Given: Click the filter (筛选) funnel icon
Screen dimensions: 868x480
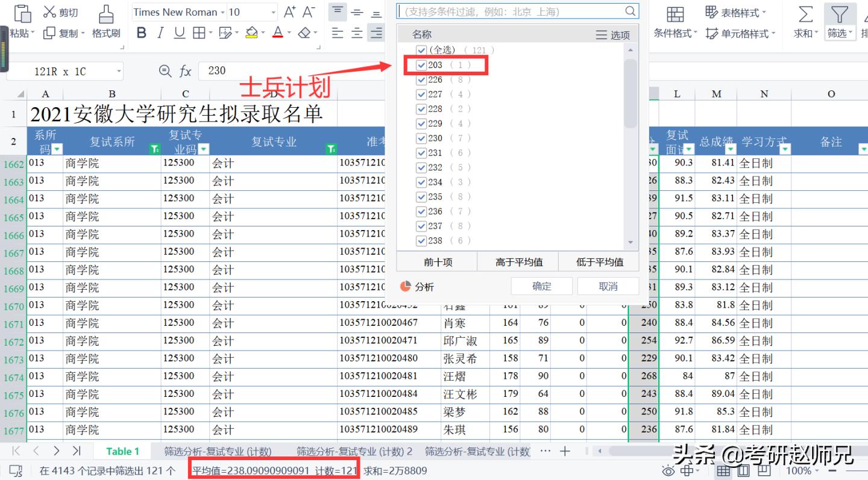Looking at the screenshot, I should click(839, 14).
